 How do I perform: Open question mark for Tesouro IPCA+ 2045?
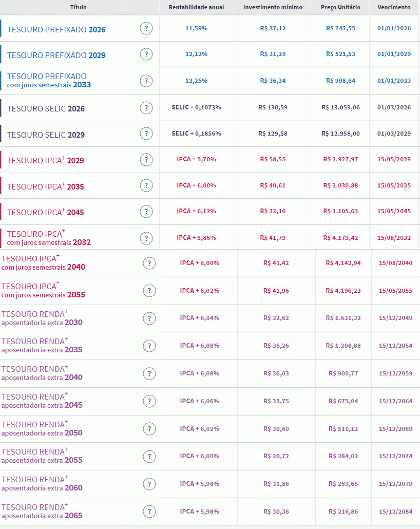(x=146, y=212)
